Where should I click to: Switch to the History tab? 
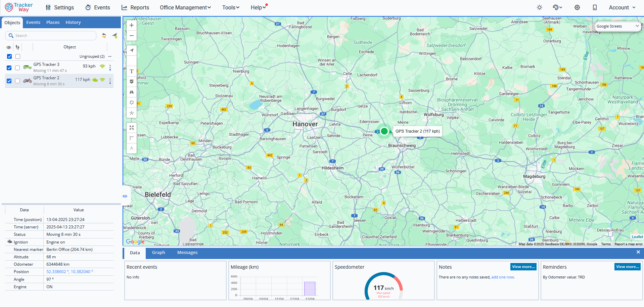click(x=73, y=23)
